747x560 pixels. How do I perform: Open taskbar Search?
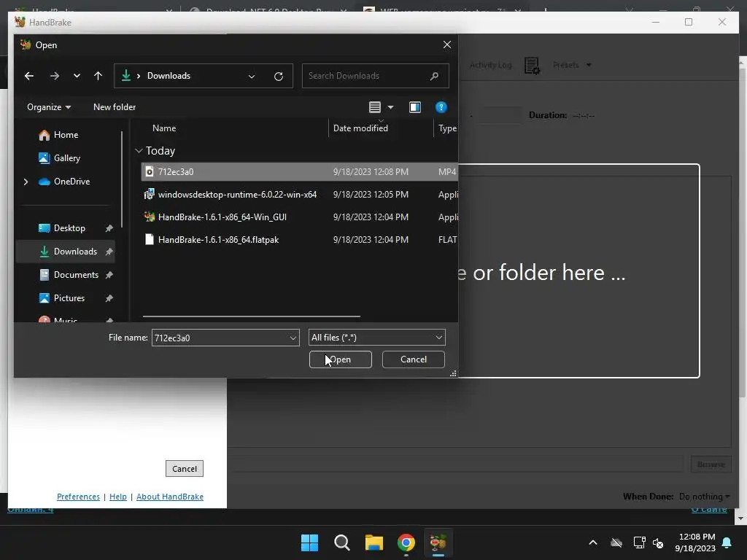point(342,542)
